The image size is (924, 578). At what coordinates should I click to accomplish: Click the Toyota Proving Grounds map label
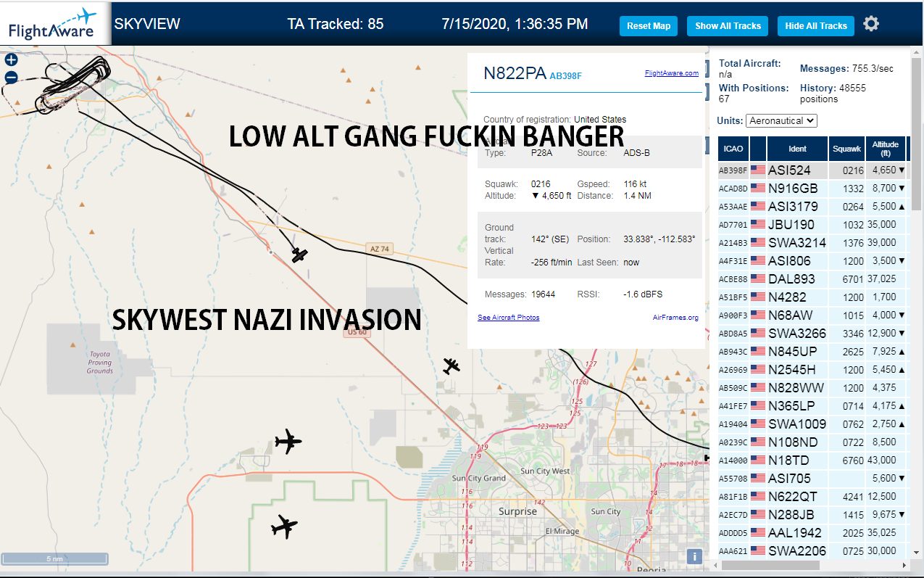pyautogui.click(x=100, y=363)
